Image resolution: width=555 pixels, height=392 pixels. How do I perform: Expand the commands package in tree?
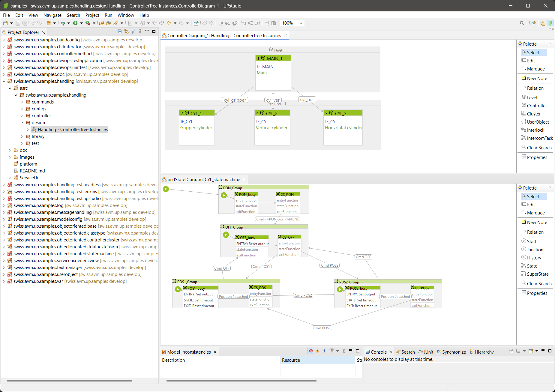[x=22, y=102]
